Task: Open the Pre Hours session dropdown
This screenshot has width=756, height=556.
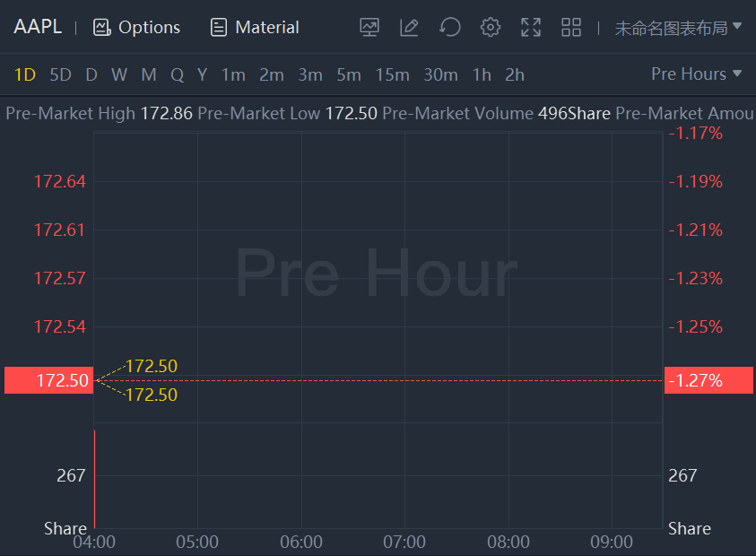Action: coord(697,74)
